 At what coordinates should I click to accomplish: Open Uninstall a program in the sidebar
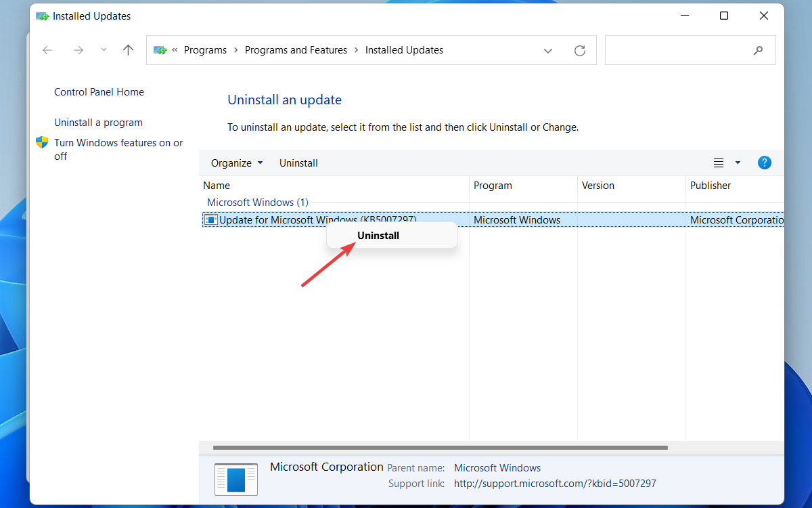tap(98, 123)
